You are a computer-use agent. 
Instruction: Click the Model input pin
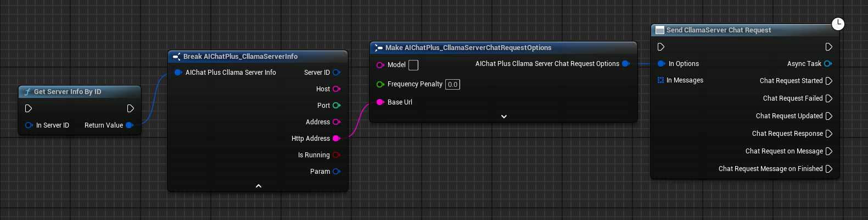pyautogui.click(x=380, y=65)
